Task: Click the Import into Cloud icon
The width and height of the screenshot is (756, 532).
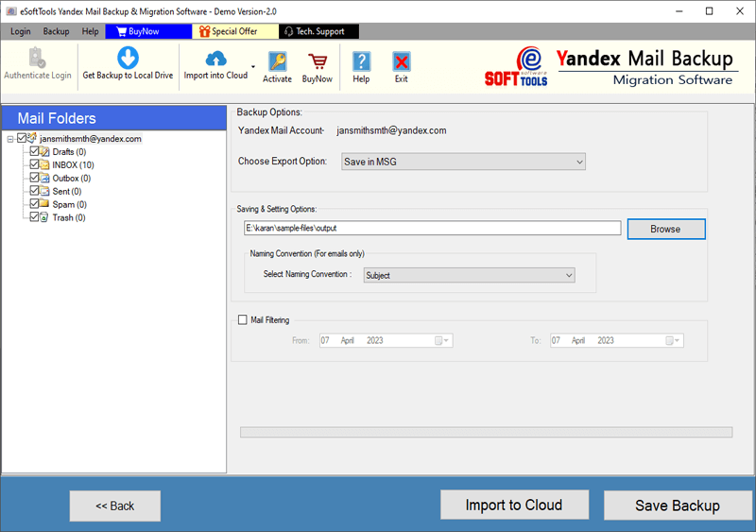Action: coord(215,59)
